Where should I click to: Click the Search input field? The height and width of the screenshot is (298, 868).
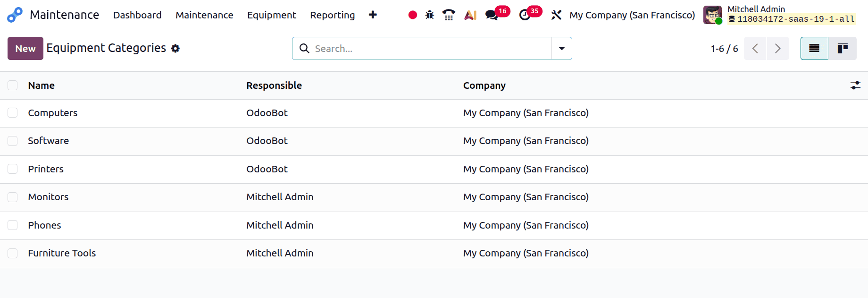coord(432,49)
